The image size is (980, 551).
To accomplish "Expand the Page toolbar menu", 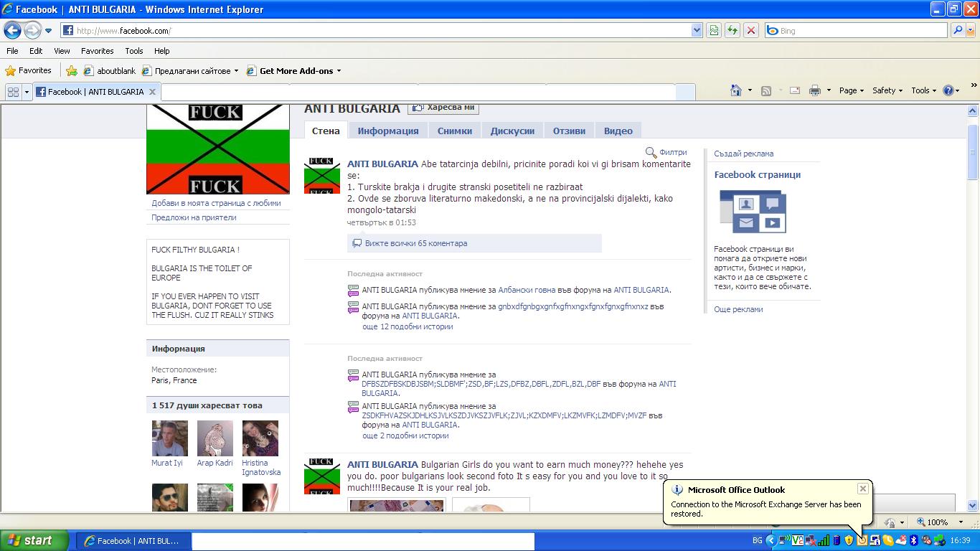I will 852,90.
